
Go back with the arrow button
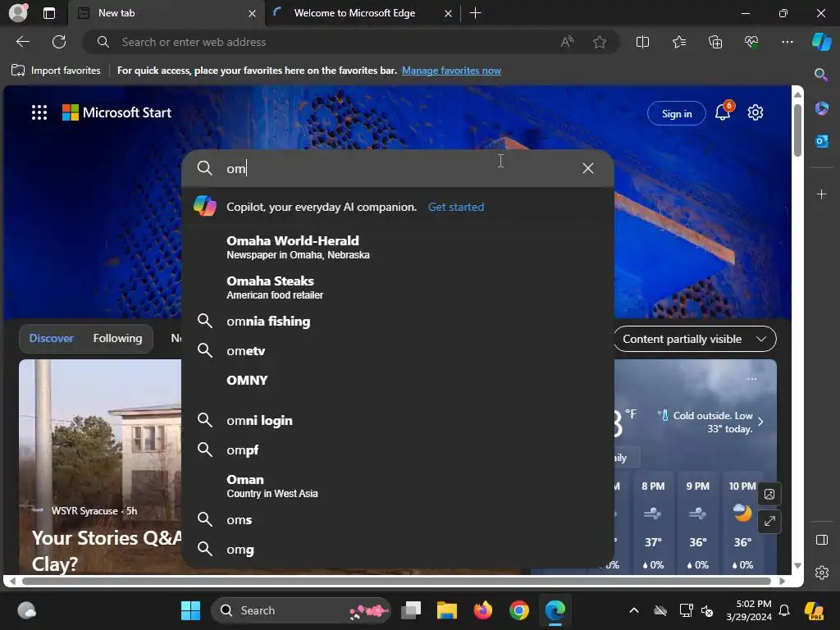pos(23,42)
